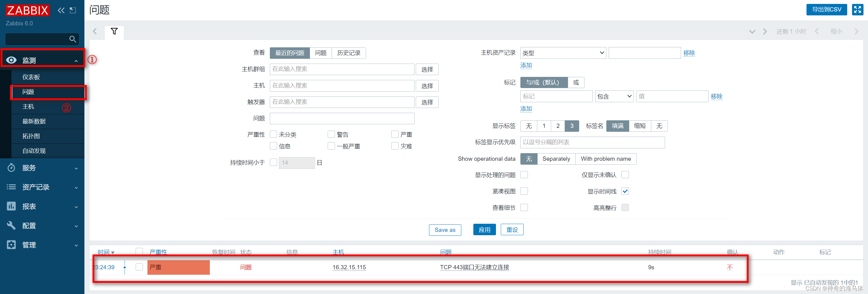Viewport: 868px width, 294px height.
Task: Click the sidebar search magnifier icon
Action: coord(72,39)
